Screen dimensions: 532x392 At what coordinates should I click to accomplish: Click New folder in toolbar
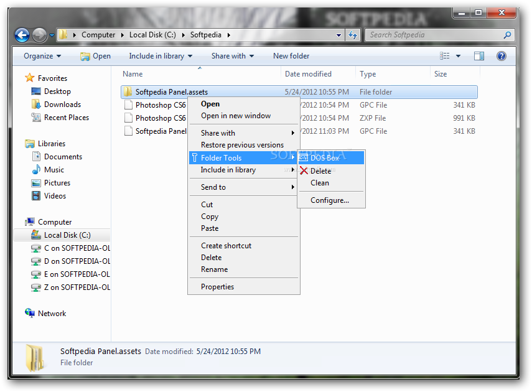(x=291, y=56)
